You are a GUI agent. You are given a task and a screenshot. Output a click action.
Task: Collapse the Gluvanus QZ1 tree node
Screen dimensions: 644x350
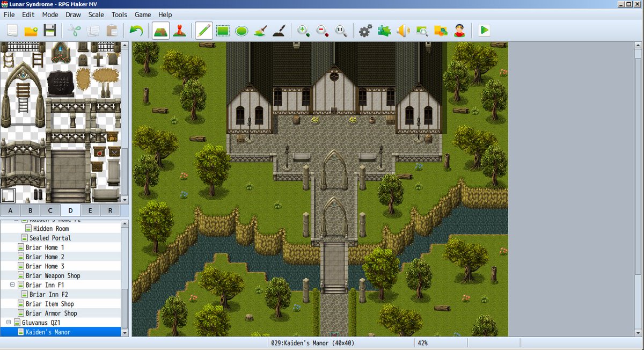[x=9, y=323]
